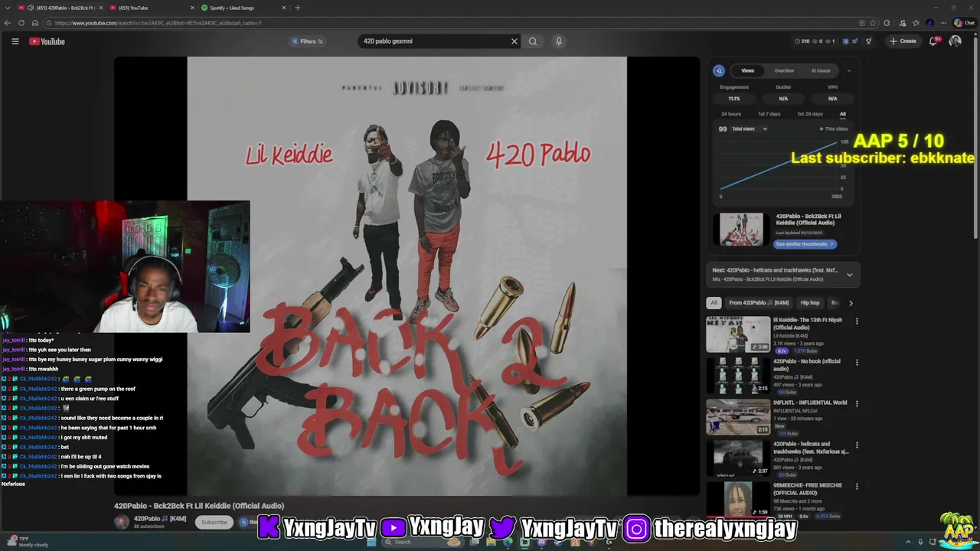980x551 pixels.
Task: Click the vidIQ logo in stats panel
Action: click(x=719, y=70)
